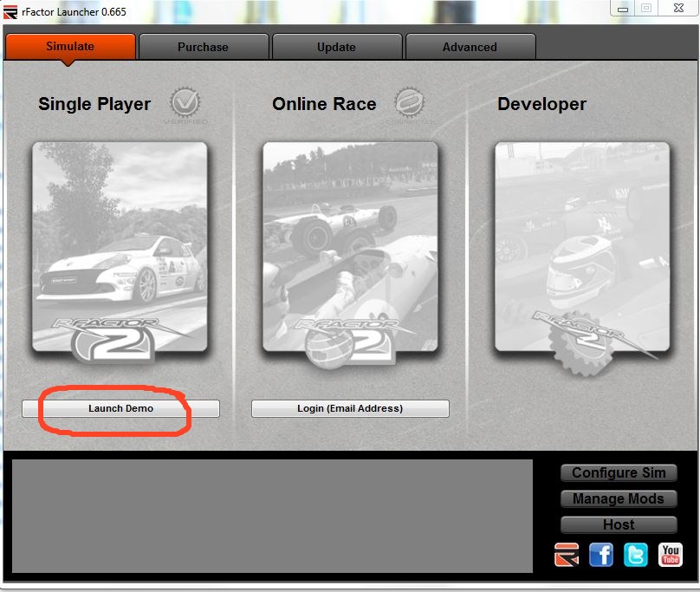Viewport: 700px width, 592px height.
Task: Open Configure Sim settings
Action: [x=619, y=472]
